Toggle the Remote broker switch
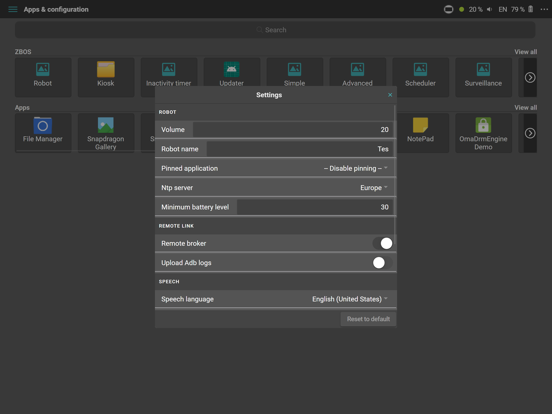The image size is (552, 414). pyautogui.click(x=383, y=243)
